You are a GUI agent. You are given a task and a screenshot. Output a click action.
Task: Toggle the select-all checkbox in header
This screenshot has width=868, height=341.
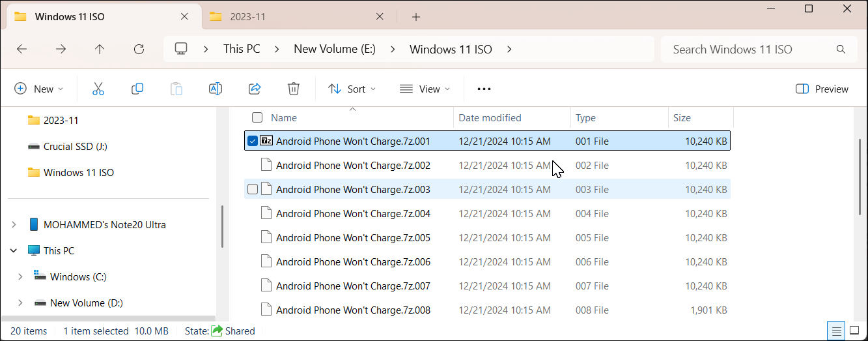click(x=257, y=118)
